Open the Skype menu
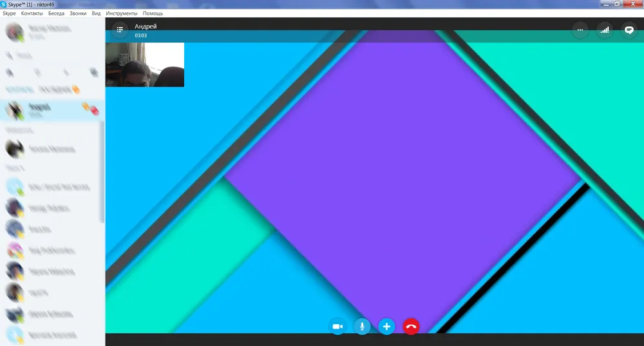 (x=9, y=13)
